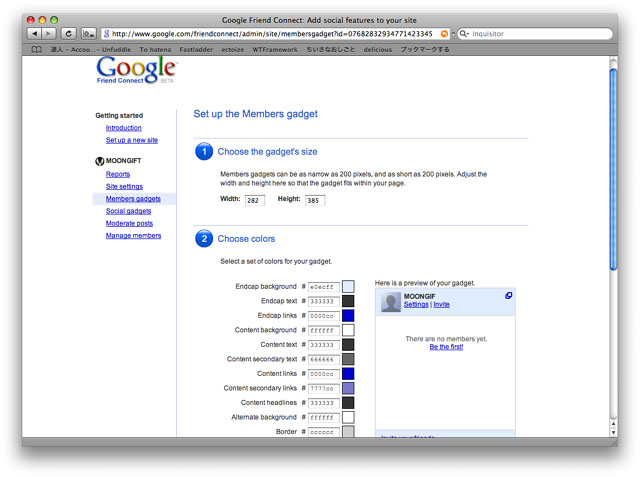Click the Content headlines hex field
The image size is (640, 477).
coord(323,403)
